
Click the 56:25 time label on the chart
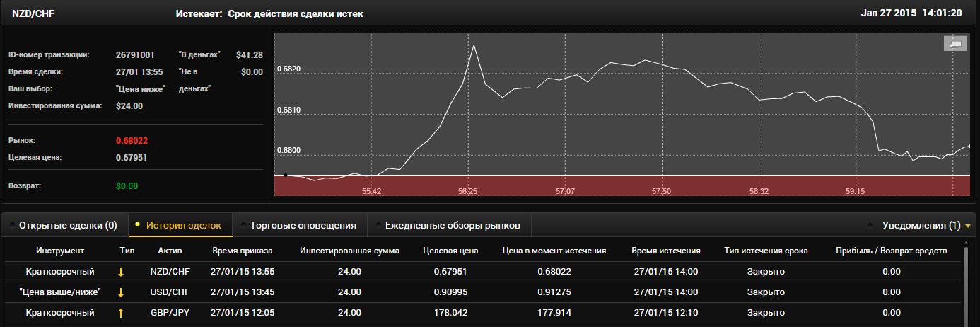click(x=467, y=191)
